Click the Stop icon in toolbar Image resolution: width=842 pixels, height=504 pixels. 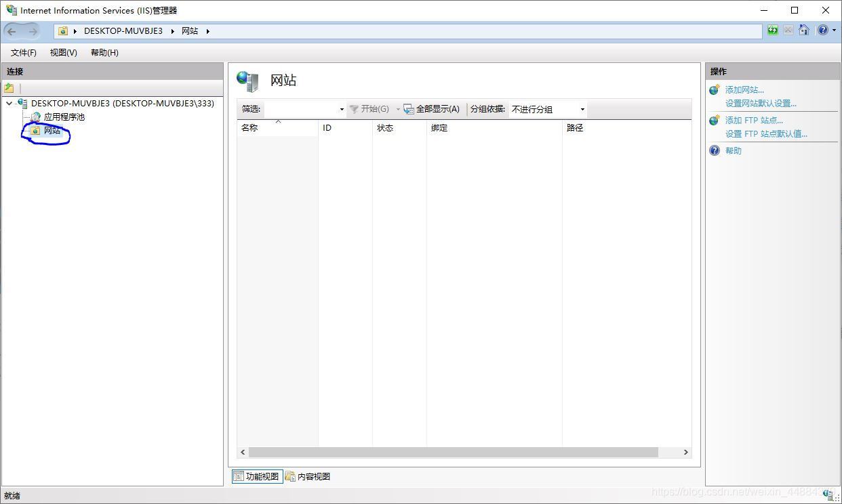tap(788, 30)
